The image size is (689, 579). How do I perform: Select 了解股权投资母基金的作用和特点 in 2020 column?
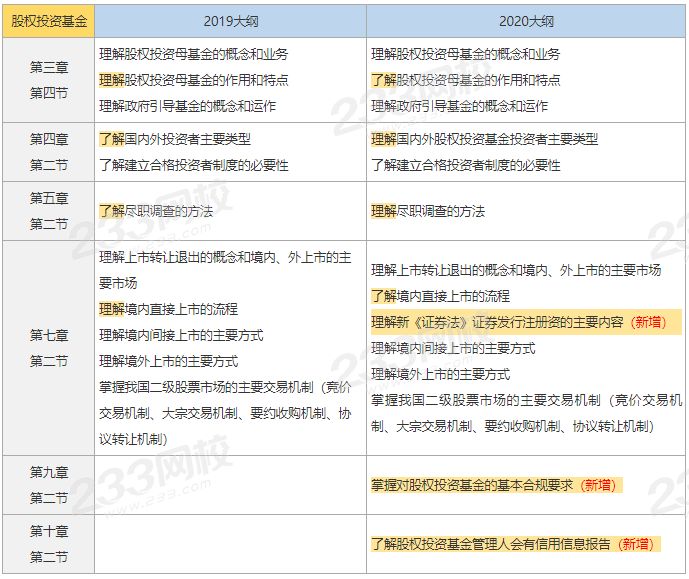[466, 80]
